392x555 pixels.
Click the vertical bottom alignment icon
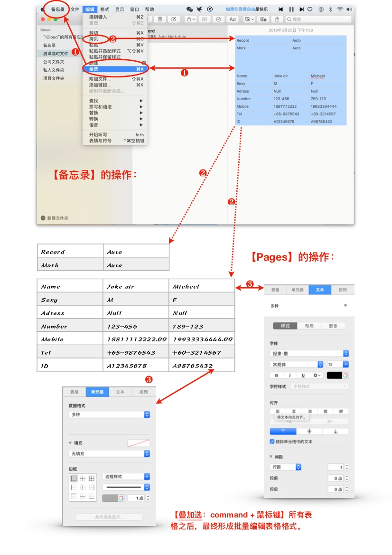tap(336, 431)
